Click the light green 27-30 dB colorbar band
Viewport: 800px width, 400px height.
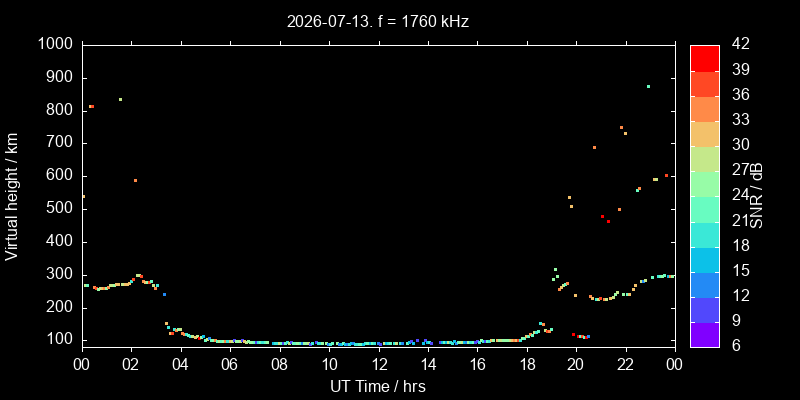705,159
